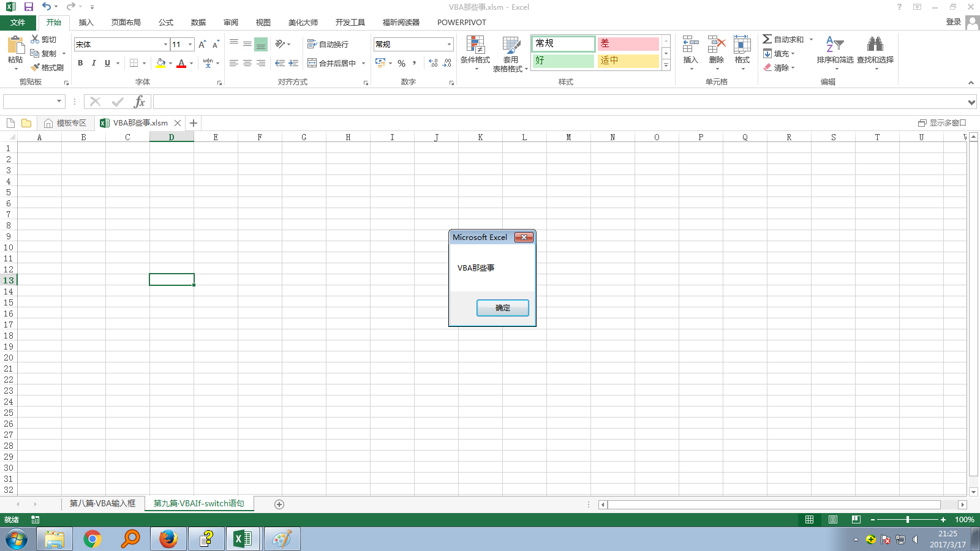980x551 pixels.
Task: Click the fx insert function button
Action: (140, 102)
